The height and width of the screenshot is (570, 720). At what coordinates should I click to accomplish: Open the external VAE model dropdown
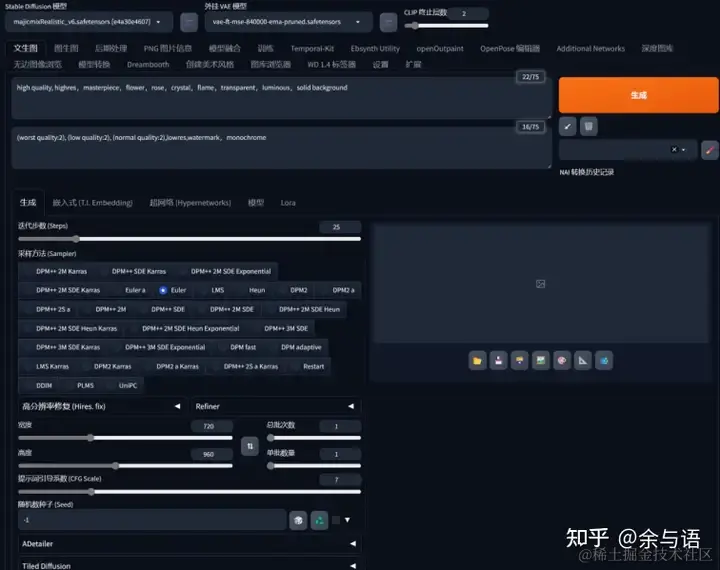click(x=288, y=22)
